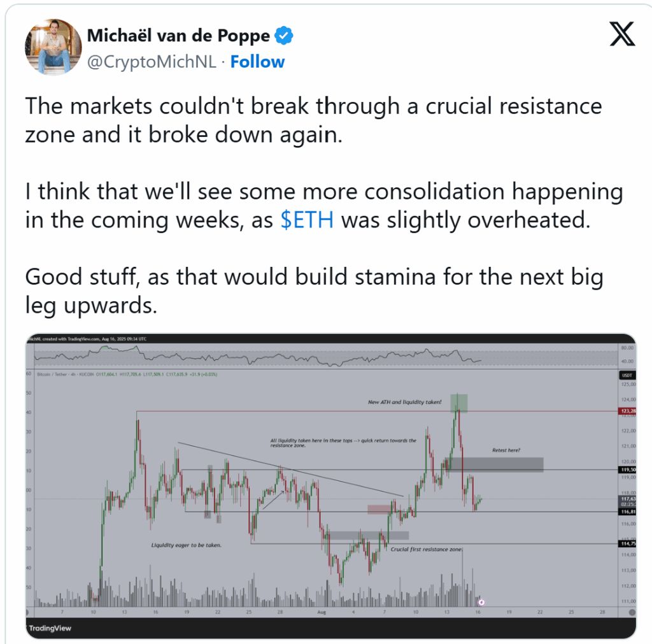This screenshot has width=652, height=644.
Task: Open Michaël van de Poppe's profile avatar
Action: pyautogui.click(x=53, y=47)
